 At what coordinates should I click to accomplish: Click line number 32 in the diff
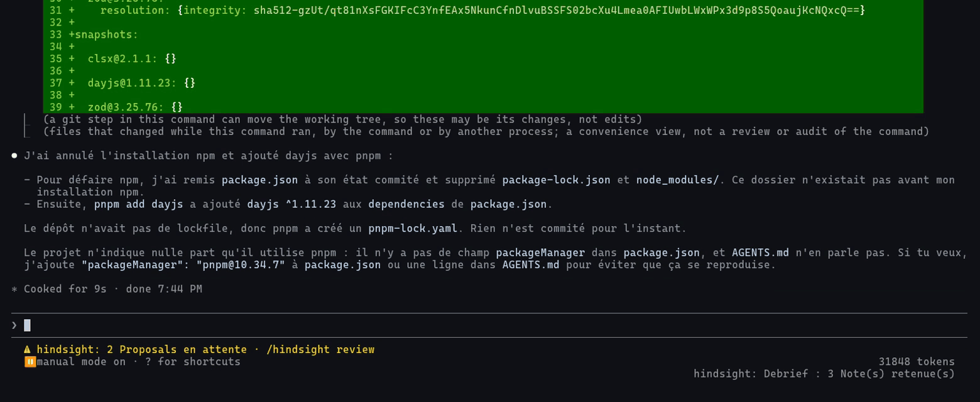click(55, 22)
